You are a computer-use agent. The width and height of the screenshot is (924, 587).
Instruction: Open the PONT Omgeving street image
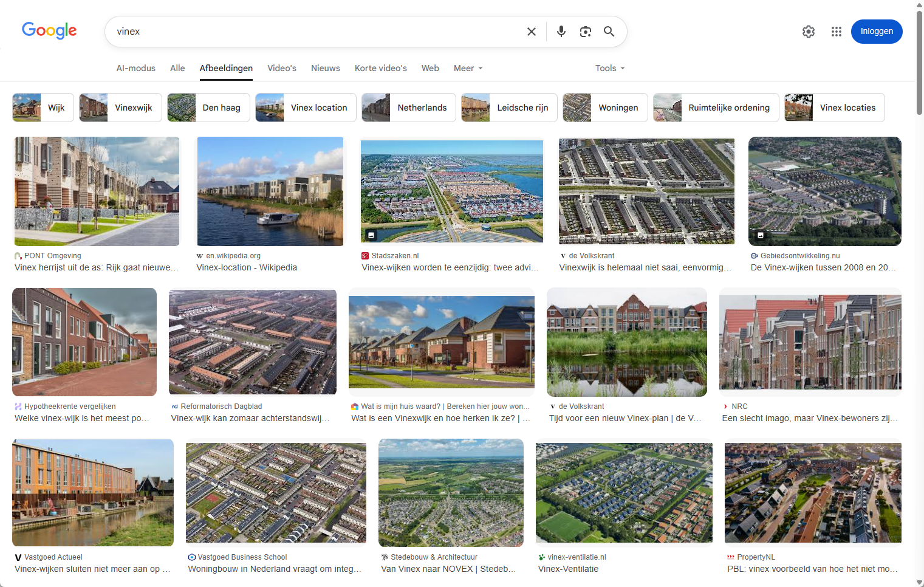coord(97,191)
